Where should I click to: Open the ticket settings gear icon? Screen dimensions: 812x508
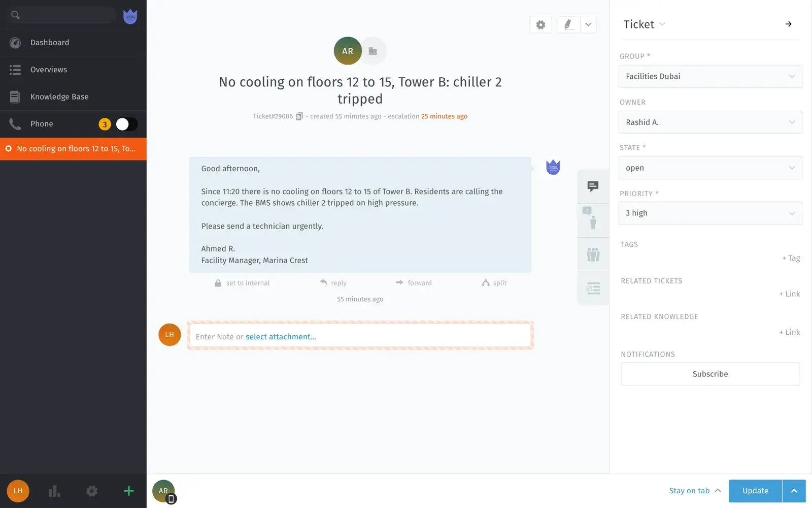pyautogui.click(x=540, y=24)
